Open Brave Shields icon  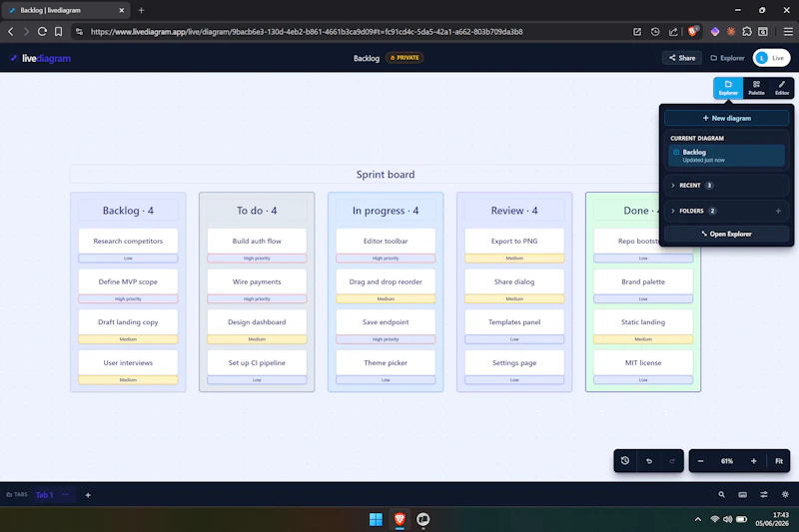pyautogui.click(x=692, y=31)
